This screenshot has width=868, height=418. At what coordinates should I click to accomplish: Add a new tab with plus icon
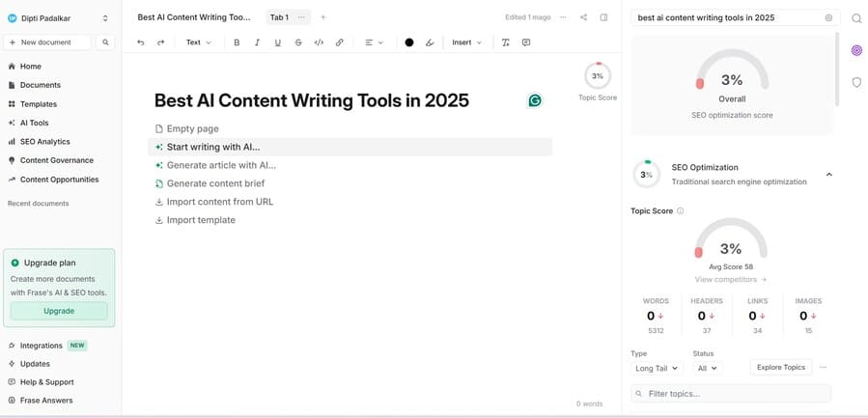(323, 17)
